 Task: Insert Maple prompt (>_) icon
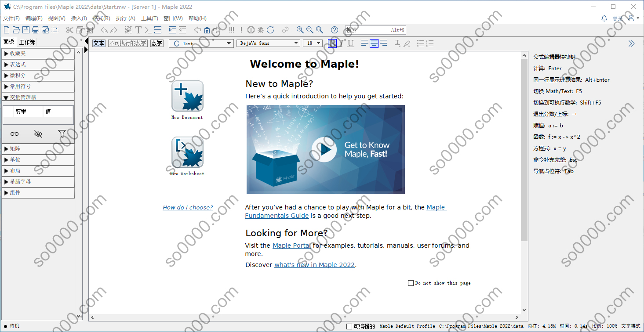point(148,30)
